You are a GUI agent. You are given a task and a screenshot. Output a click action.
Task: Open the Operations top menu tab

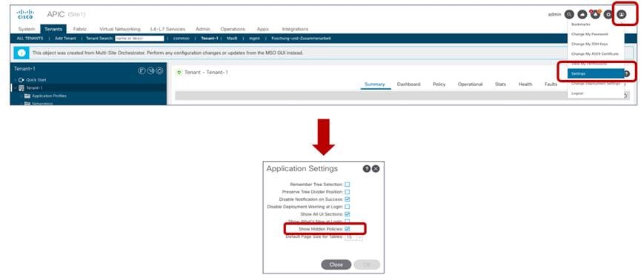click(x=233, y=29)
